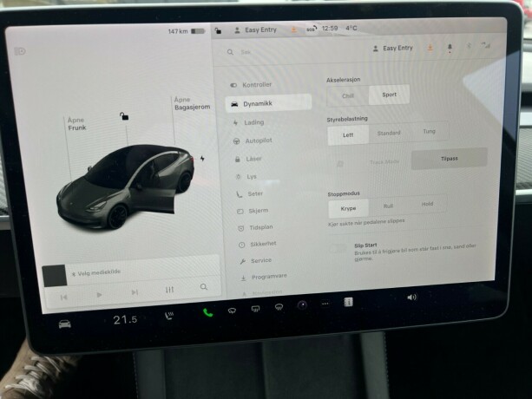Viewport: 532px width, 399px height.
Task: Tap the front defrost icon
Action: (x=279, y=307)
